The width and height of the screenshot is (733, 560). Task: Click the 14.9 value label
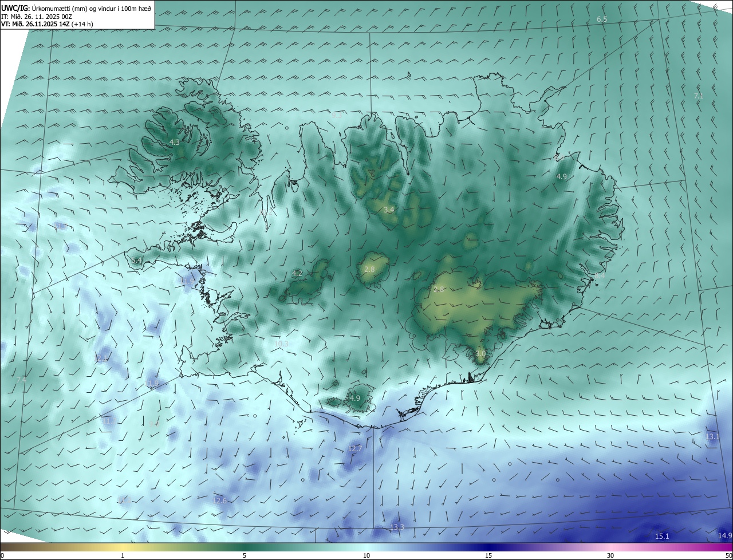coord(725,535)
